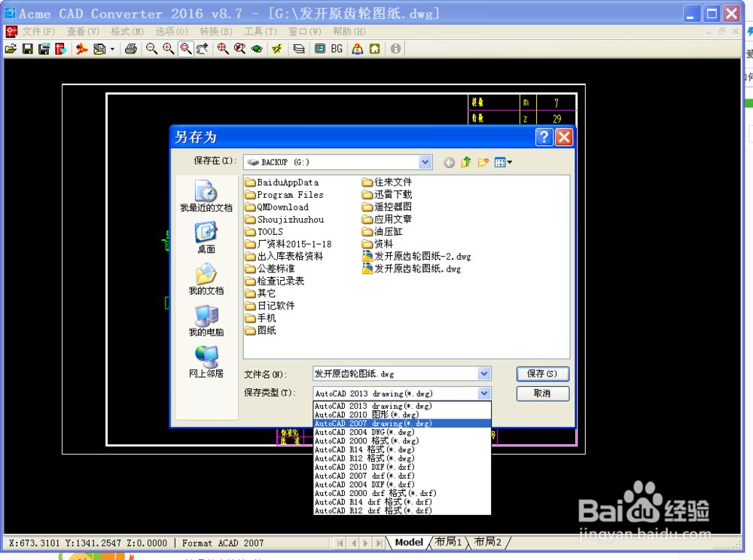Click the Back navigation icon in Save dialog
The height and width of the screenshot is (560, 753).
[x=449, y=163]
